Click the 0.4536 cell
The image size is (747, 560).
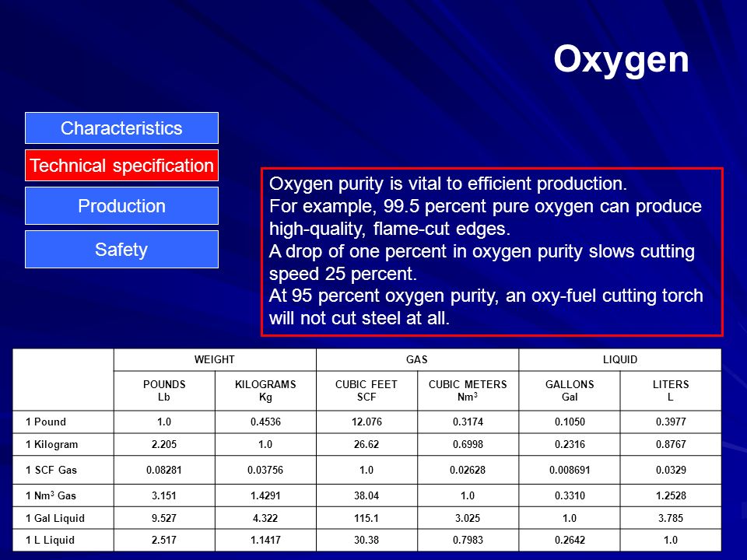pos(265,422)
